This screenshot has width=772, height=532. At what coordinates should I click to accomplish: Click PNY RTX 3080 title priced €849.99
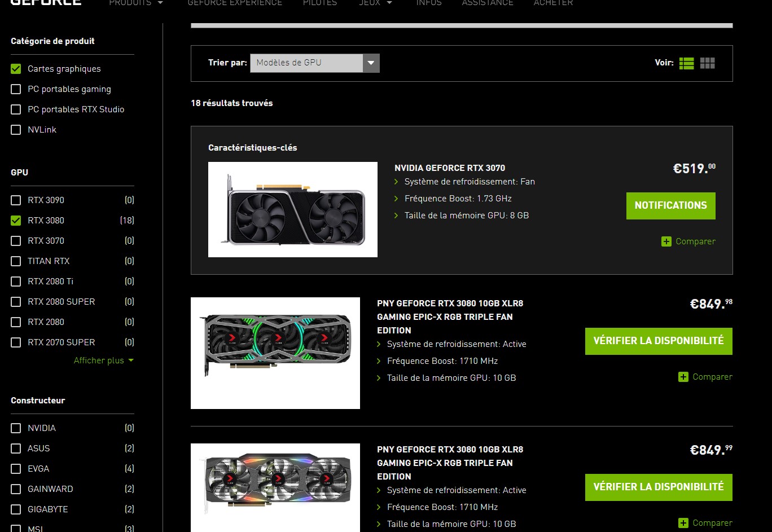click(x=450, y=463)
